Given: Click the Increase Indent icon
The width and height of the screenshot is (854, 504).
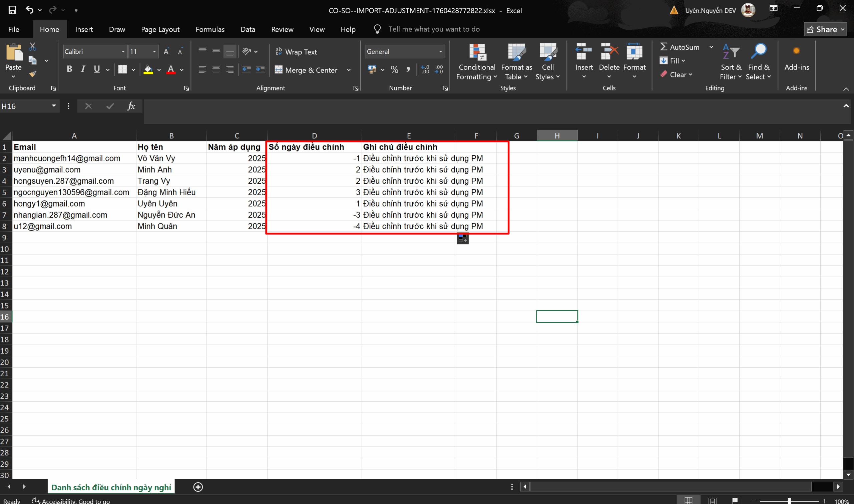Looking at the screenshot, I should point(260,70).
